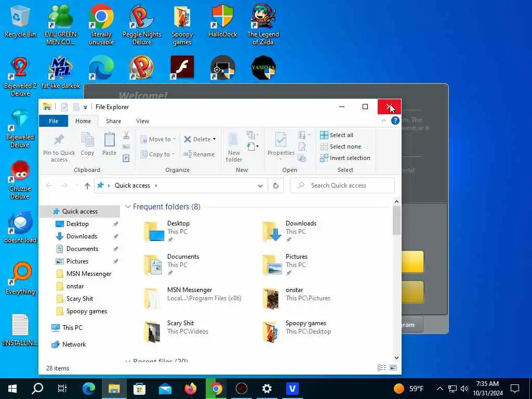Click the Copy ribbon icon

[87, 144]
